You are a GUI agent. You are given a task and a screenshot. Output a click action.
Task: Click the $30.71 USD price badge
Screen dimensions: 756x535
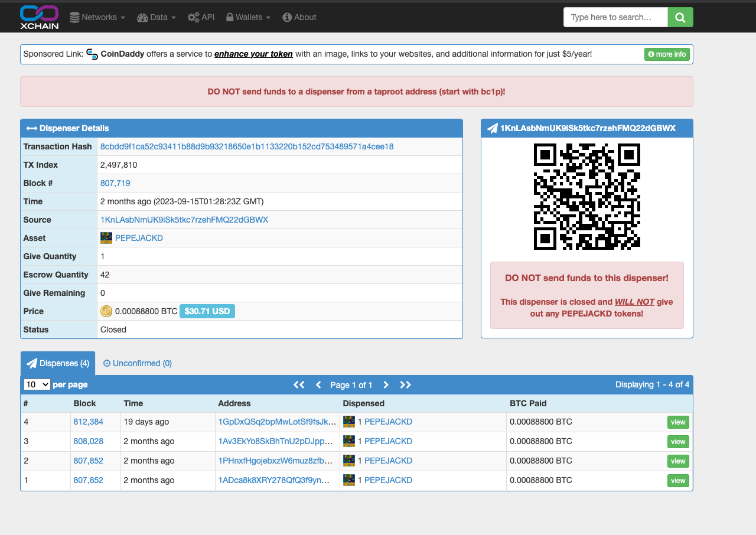pos(207,311)
